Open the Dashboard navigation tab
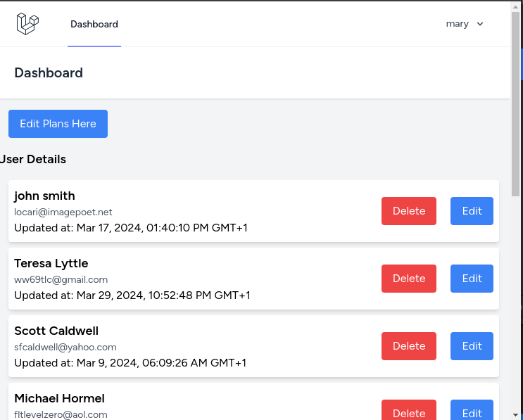Screen dimensions: 523x420 94,24
